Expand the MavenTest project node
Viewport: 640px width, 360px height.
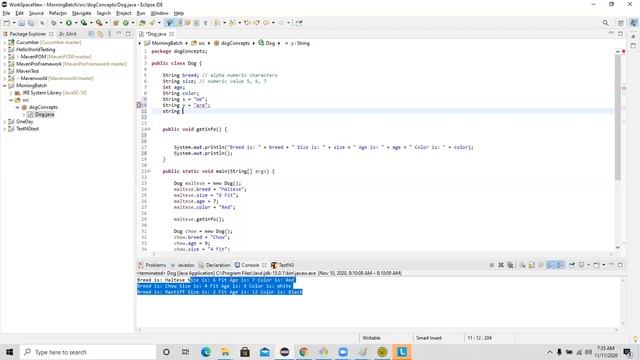(4, 71)
